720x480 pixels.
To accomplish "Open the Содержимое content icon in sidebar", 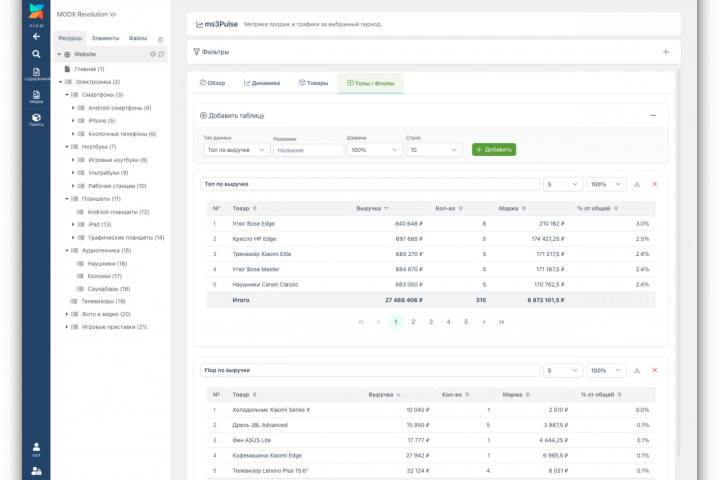I will 36,74.
